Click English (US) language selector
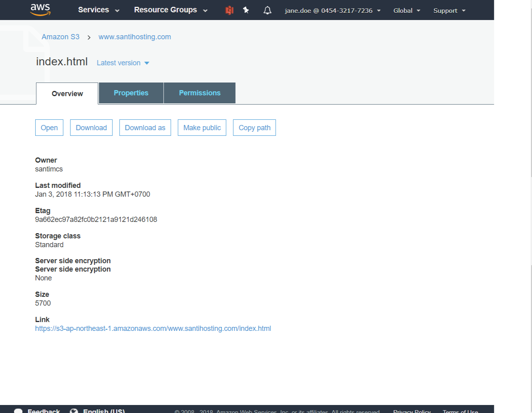 click(104, 411)
